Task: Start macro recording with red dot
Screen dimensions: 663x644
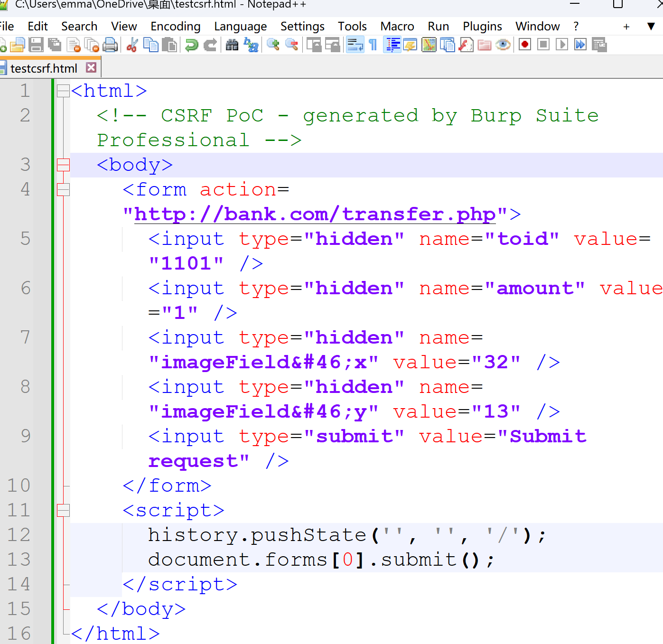Action: coord(525,45)
